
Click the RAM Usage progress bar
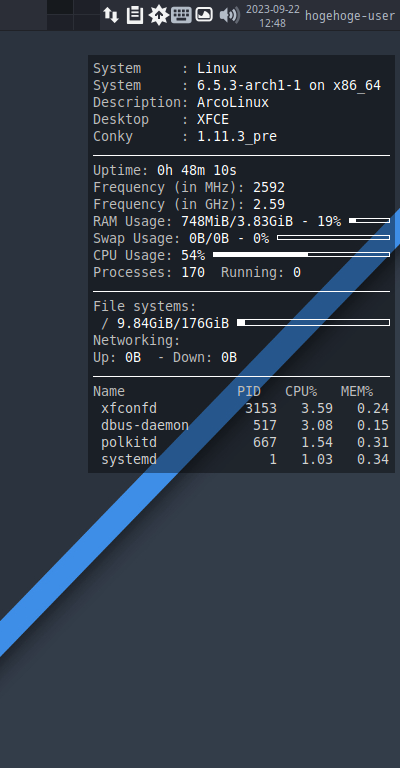click(369, 221)
